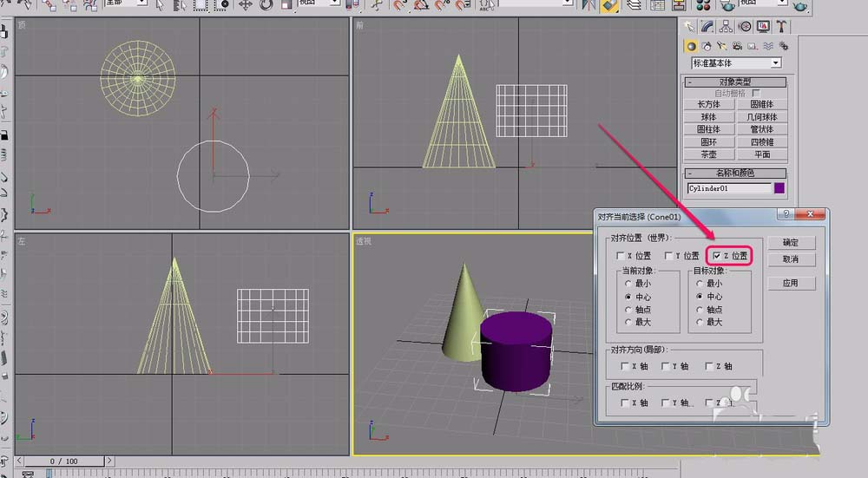Uncheck the Z 位置 checkbox

(716, 256)
